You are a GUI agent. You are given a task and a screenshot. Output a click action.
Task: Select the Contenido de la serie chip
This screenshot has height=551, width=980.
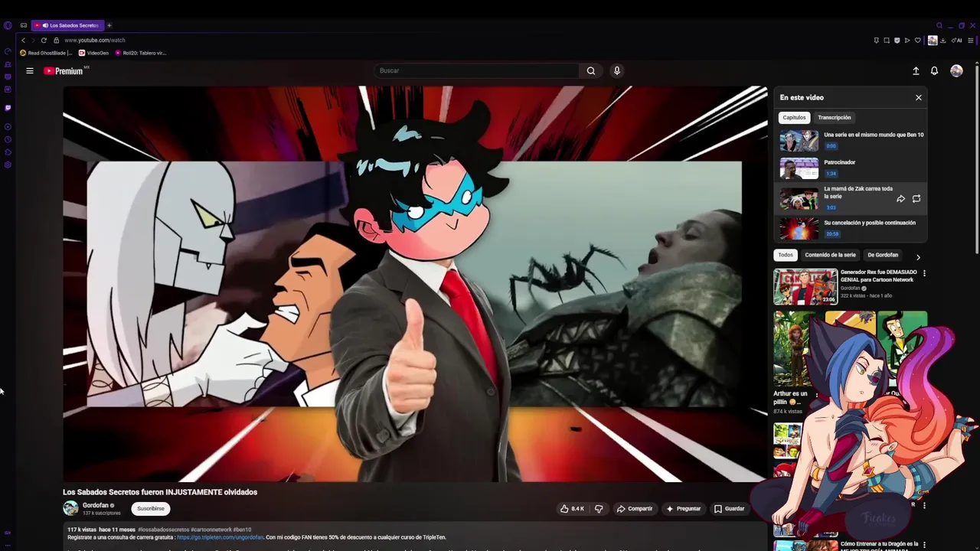(x=830, y=255)
